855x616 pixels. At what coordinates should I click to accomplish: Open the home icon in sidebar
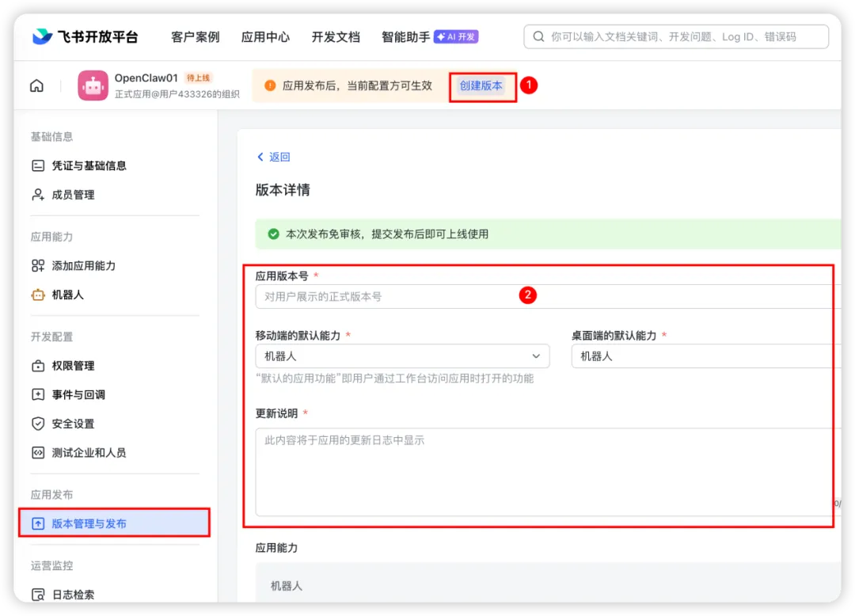36,85
